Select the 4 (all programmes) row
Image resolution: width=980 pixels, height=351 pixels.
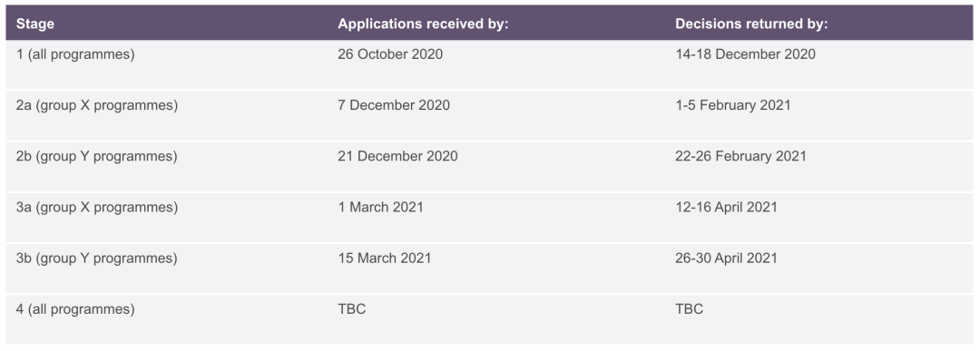tap(489, 319)
